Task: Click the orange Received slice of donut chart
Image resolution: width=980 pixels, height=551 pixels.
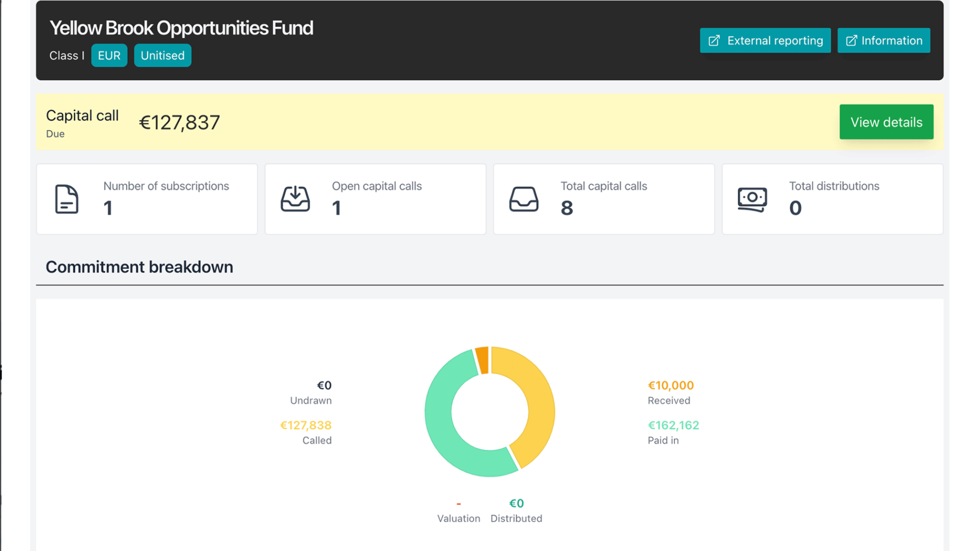Action: tap(482, 359)
